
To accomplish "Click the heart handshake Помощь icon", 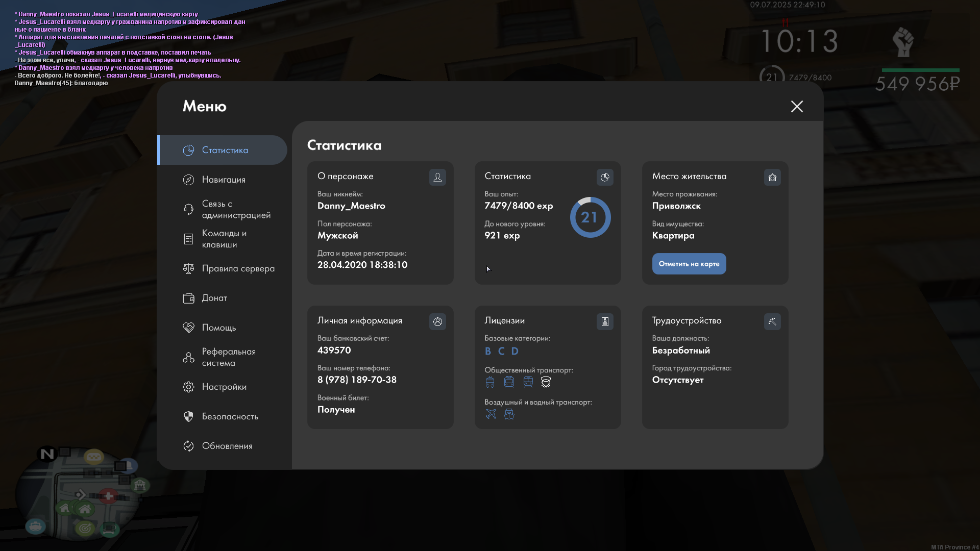I will coord(188,328).
